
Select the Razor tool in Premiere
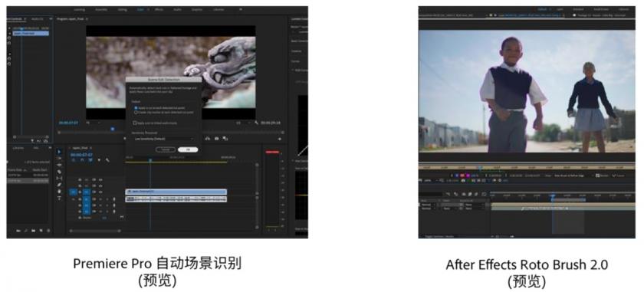(60, 171)
